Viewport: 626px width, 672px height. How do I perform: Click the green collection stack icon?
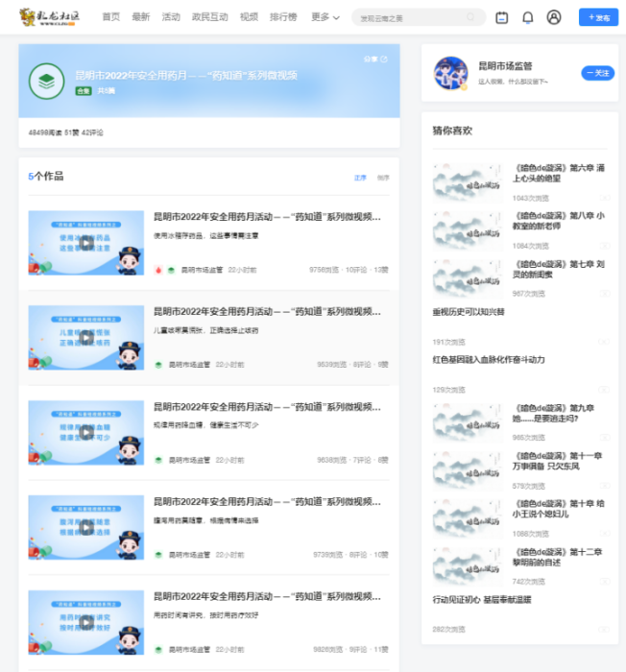click(x=47, y=81)
